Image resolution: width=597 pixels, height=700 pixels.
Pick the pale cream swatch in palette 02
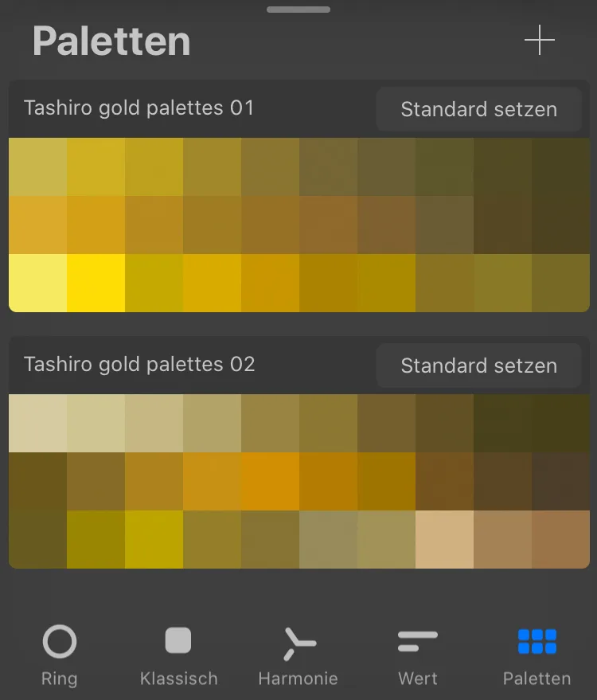tap(36, 422)
